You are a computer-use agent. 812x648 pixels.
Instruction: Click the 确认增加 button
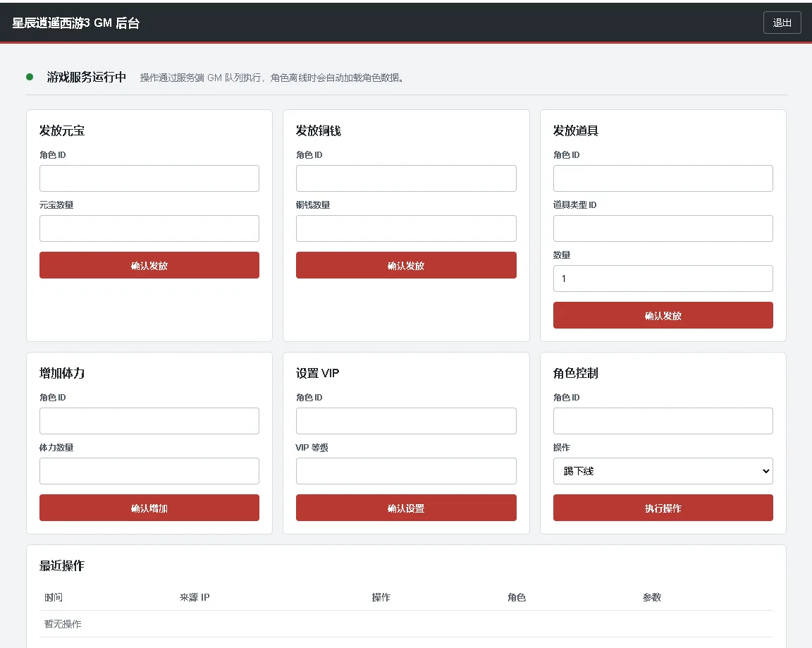click(x=149, y=508)
